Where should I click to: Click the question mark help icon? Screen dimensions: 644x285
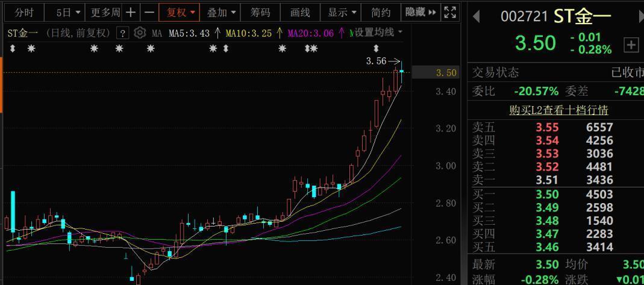coord(123,33)
